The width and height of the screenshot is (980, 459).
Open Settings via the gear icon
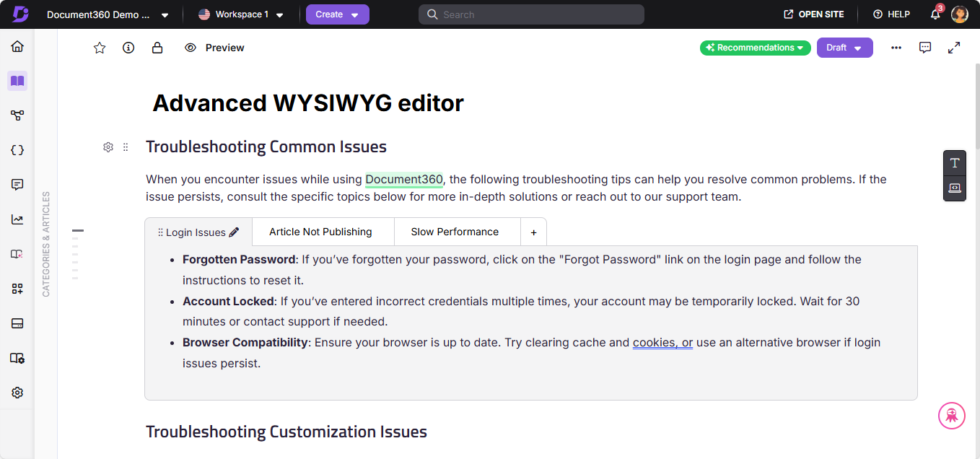[x=17, y=392]
